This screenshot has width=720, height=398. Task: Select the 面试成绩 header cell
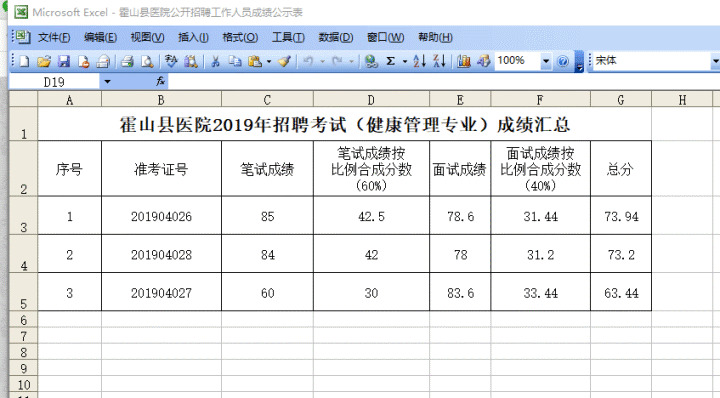pos(460,169)
